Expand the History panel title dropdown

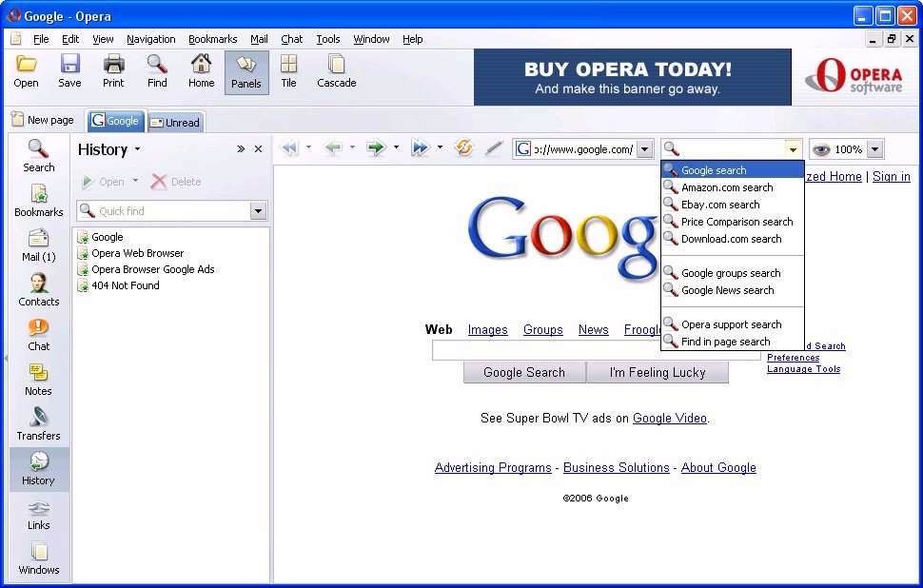click(137, 149)
